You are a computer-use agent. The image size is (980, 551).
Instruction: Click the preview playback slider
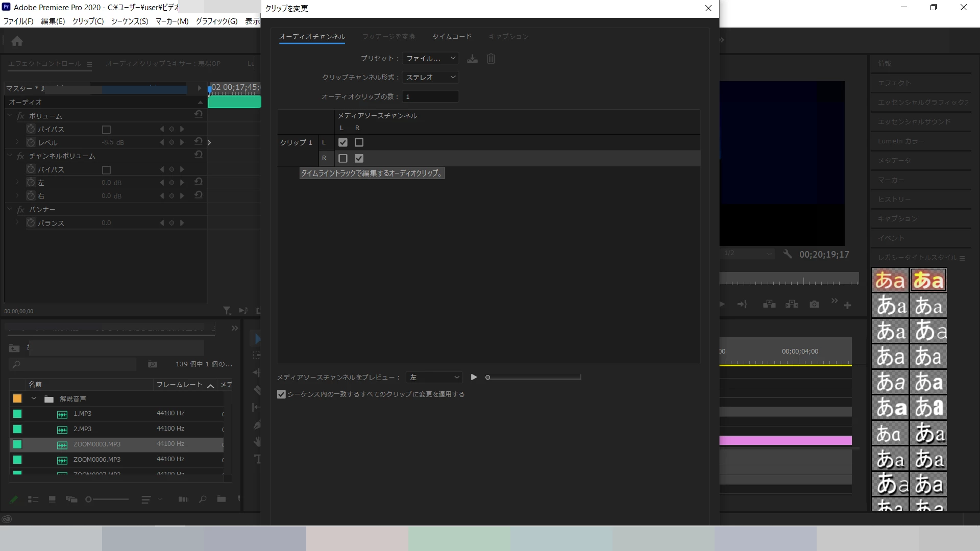click(533, 378)
